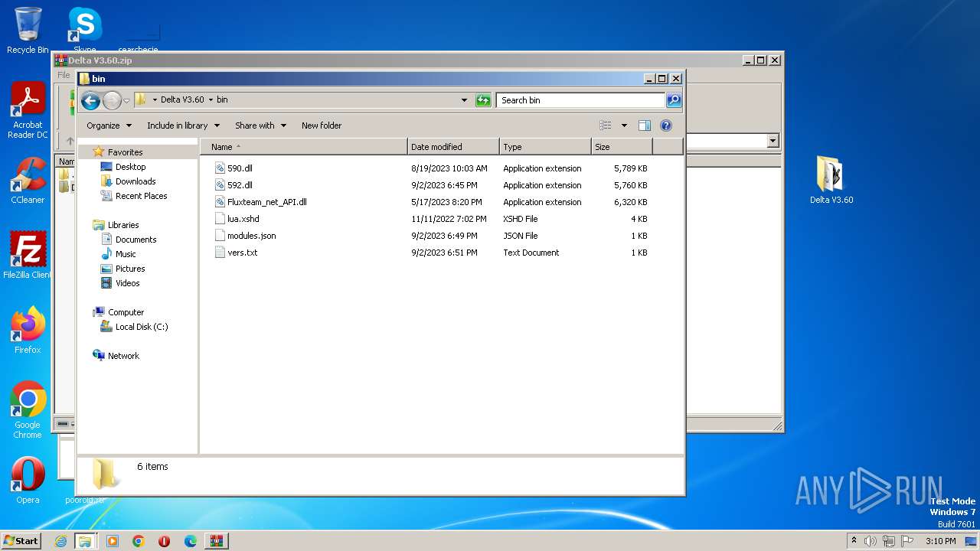Click the green refresh button beside address bar
This screenshot has width=980, height=551.
click(x=483, y=100)
